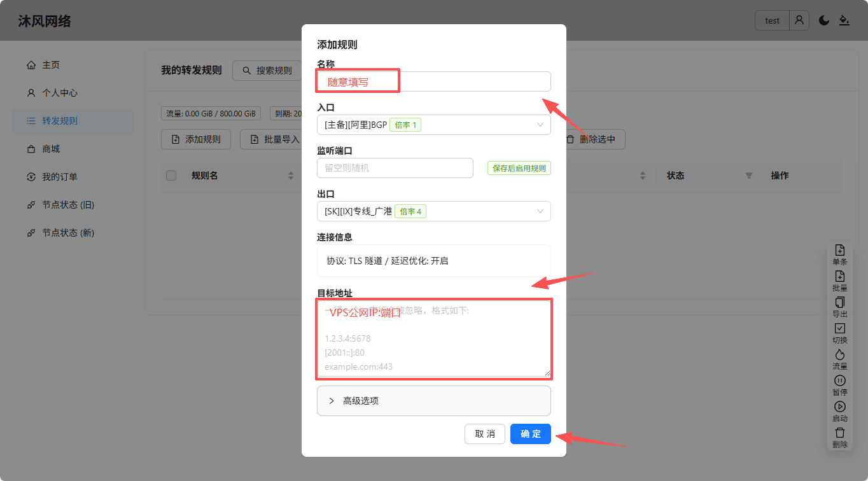This screenshot has height=481, width=868.
Task: Confirm the rule with 确定 button
Action: (x=530, y=433)
